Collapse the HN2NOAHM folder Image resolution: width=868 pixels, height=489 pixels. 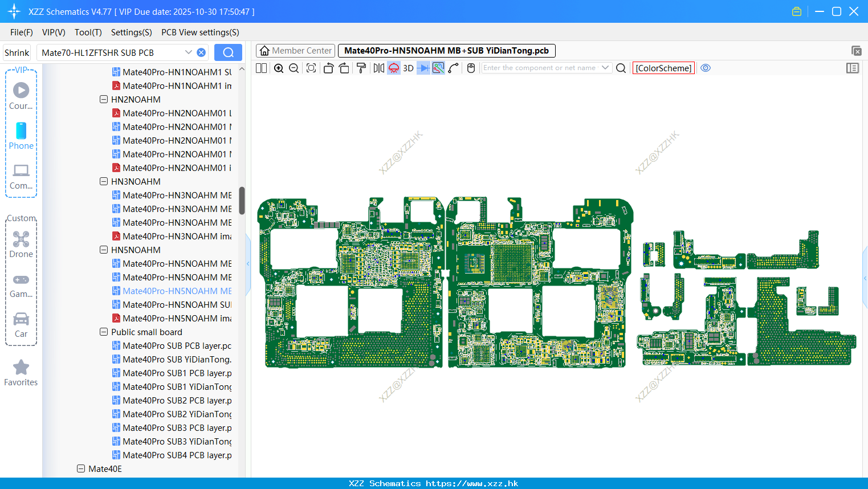pyautogui.click(x=104, y=99)
